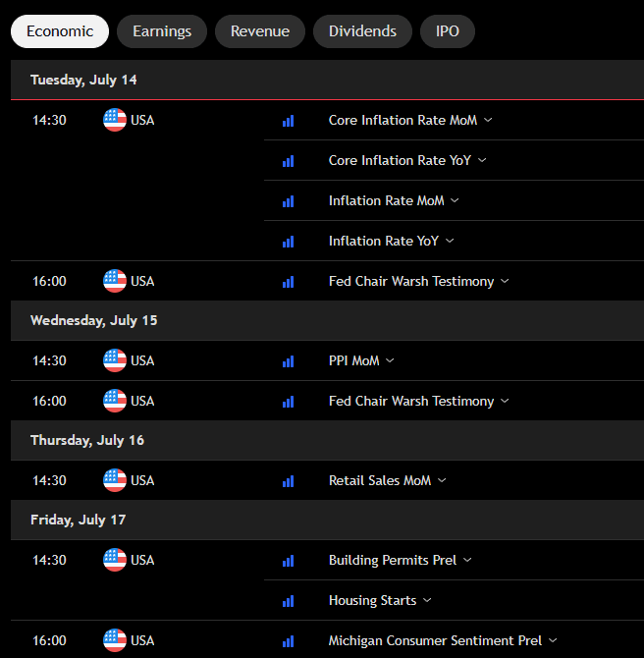This screenshot has width=644, height=658.
Task: Click 14:30 time in Tuesday row
Action: (x=49, y=120)
